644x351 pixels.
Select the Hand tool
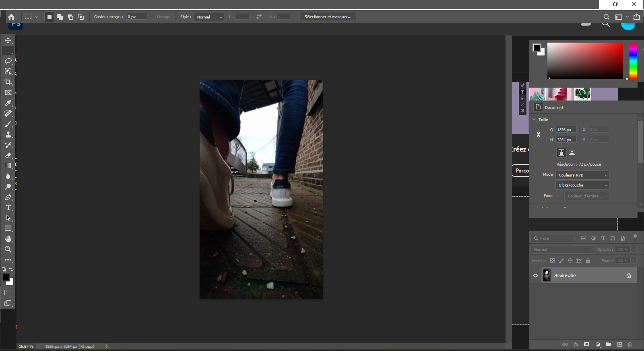coord(8,239)
